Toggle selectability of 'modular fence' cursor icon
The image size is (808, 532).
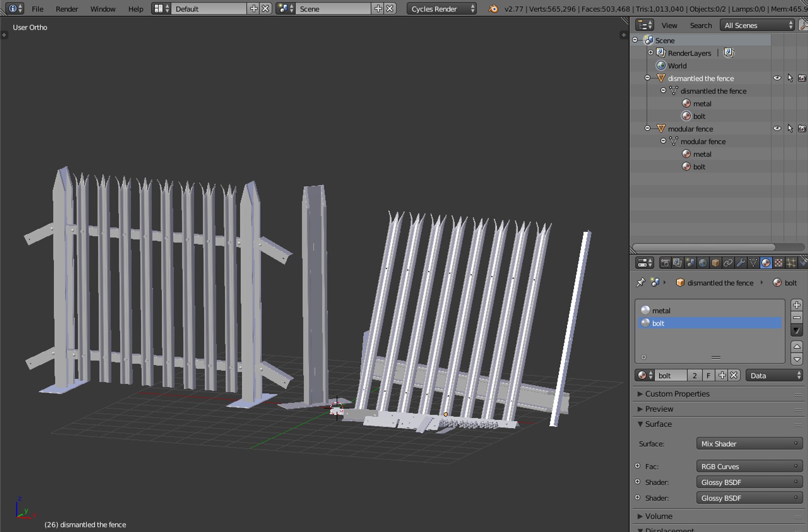click(790, 129)
